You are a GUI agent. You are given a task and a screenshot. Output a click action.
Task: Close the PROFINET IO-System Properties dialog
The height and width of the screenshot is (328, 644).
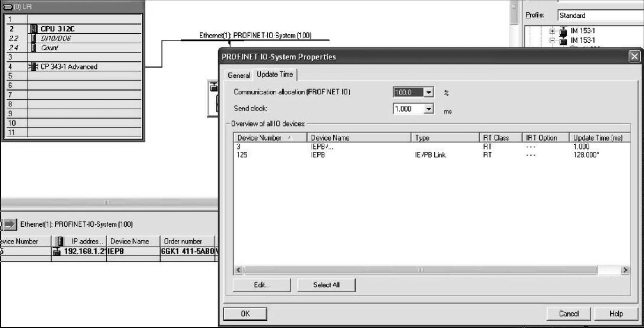634,57
